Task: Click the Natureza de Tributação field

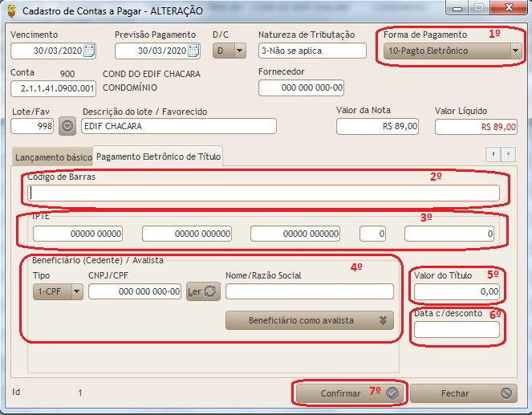Action: (311, 51)
